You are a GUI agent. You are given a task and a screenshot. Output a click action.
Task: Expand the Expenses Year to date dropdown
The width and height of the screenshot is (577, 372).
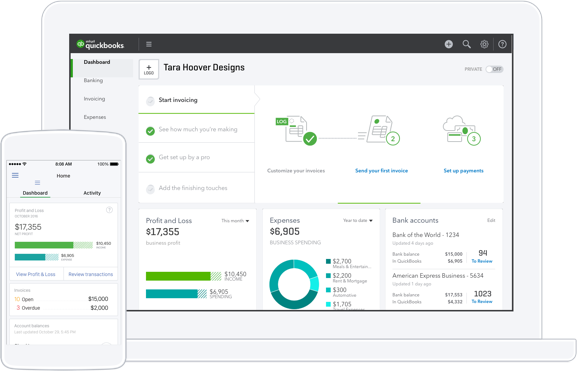(358, 220)
